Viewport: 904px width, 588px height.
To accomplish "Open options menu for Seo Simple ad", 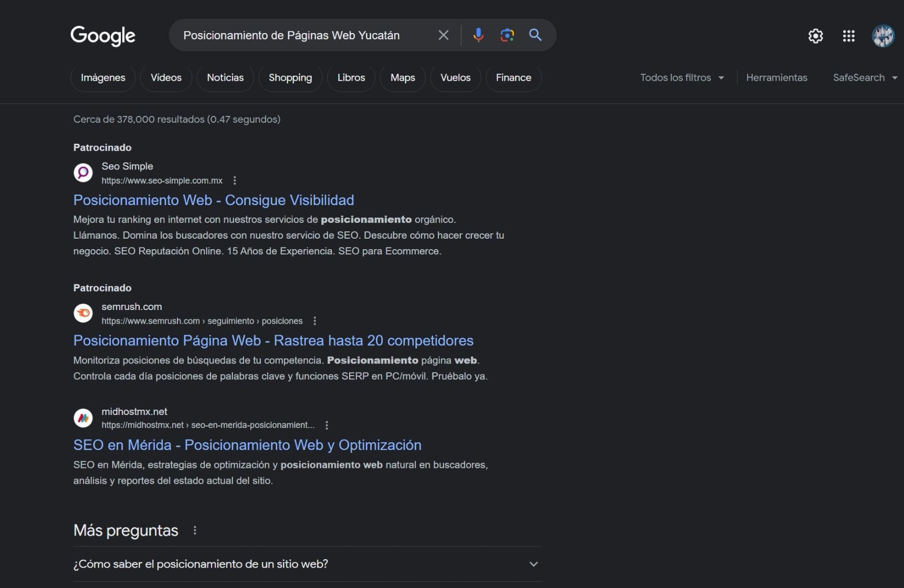I will tap(235, 180).
